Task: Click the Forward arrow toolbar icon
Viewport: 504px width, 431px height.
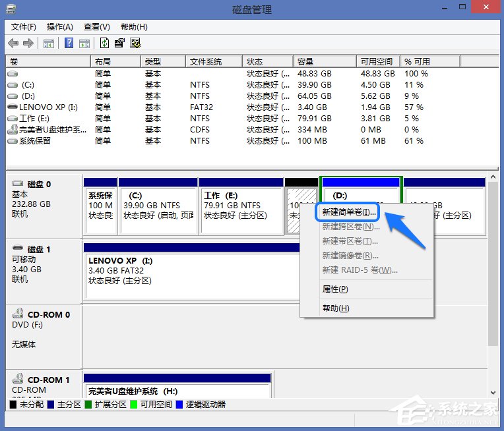Action: click(28, 43)
